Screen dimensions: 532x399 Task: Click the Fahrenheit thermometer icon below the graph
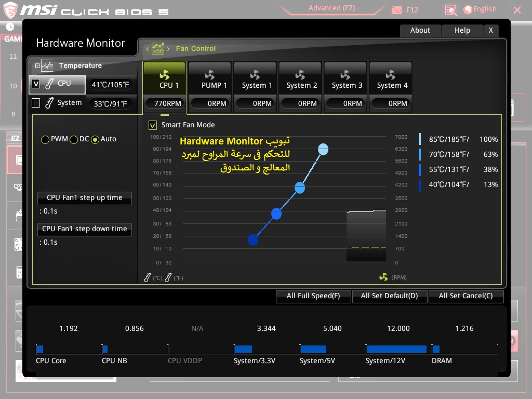point(168,277)
